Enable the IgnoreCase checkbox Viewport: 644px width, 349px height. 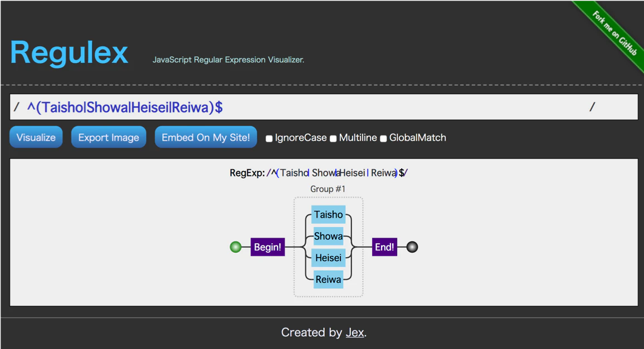pyautogui.click(x=269, y=139)
